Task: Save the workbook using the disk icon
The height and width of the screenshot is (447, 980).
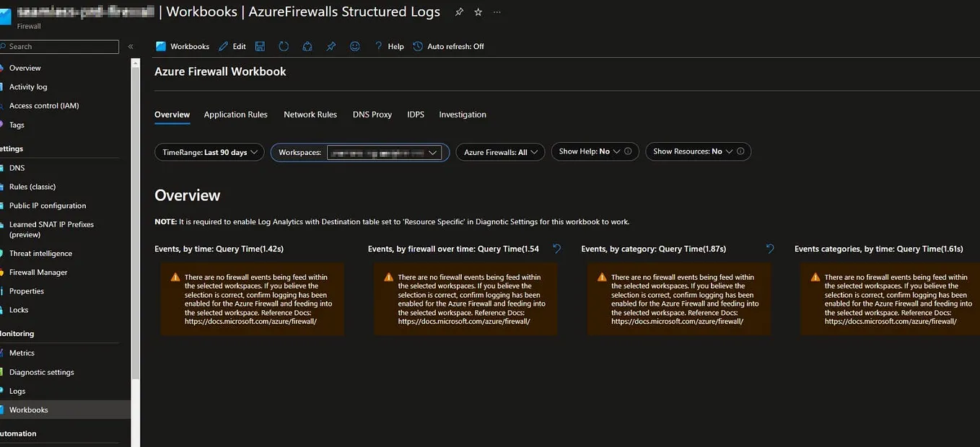Action: 260,45
